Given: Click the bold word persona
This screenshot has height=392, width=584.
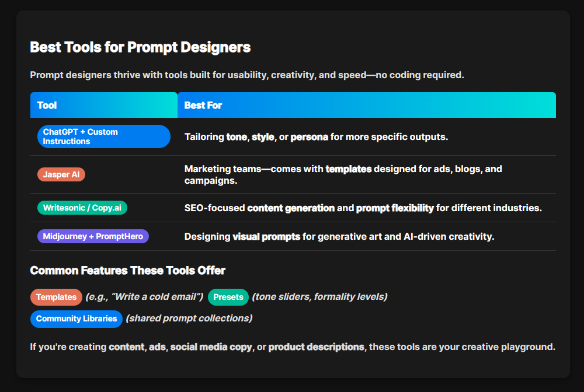Looking at the screenshot, I should pos(309,137).
